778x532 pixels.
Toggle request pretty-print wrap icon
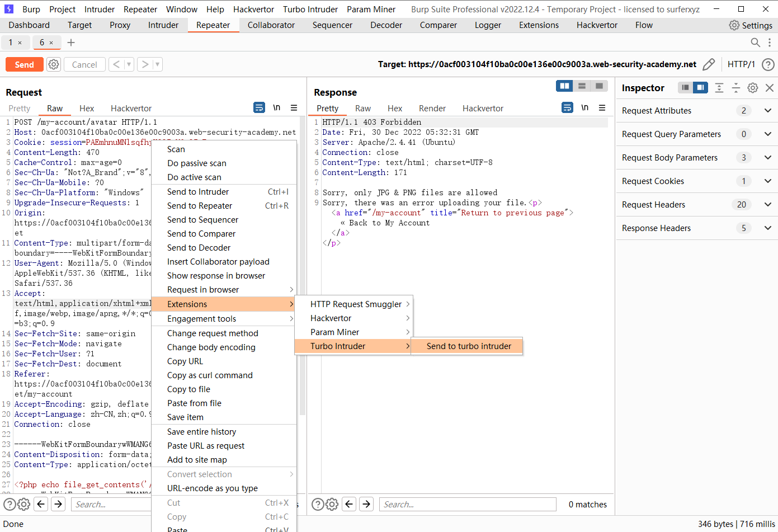[x=259, y=107]
